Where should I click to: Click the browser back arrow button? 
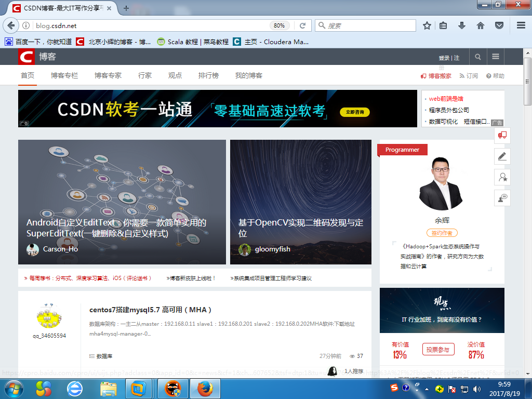click(x=11, y=25)
